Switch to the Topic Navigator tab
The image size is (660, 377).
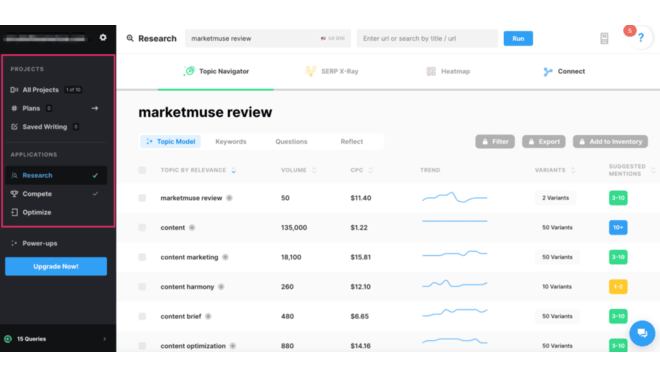[216, 71]
